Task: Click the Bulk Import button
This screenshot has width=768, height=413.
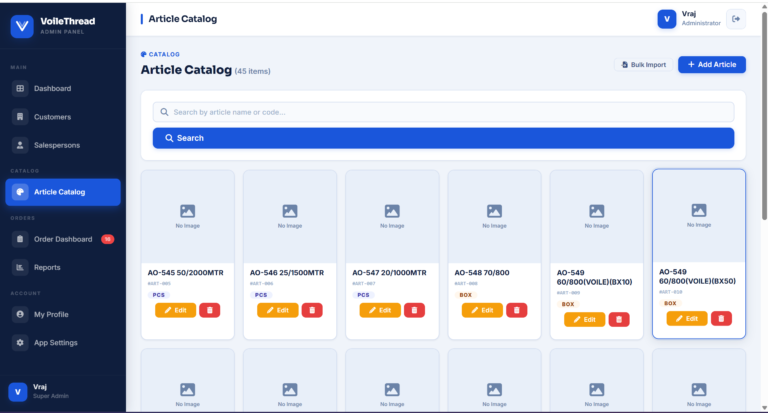Action: pos(643,65)
